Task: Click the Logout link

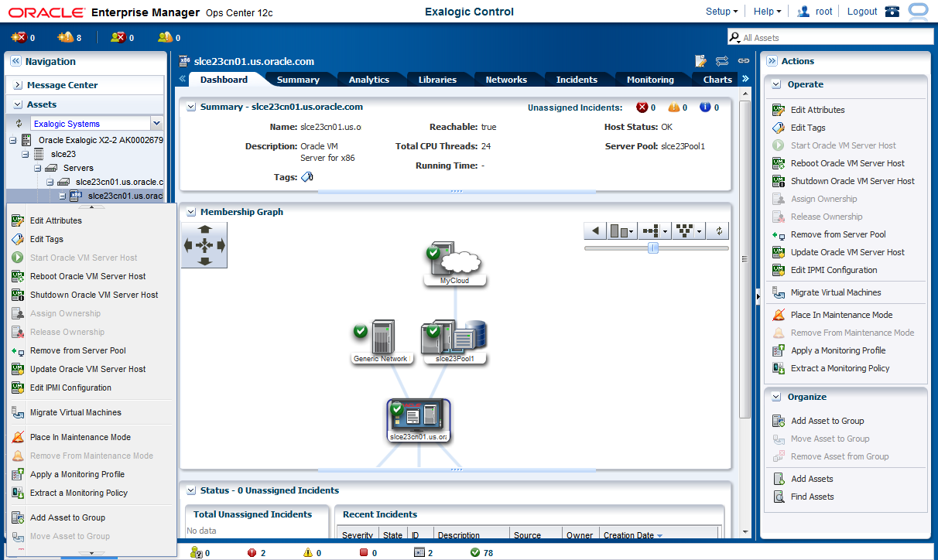Action: (862, 12)
